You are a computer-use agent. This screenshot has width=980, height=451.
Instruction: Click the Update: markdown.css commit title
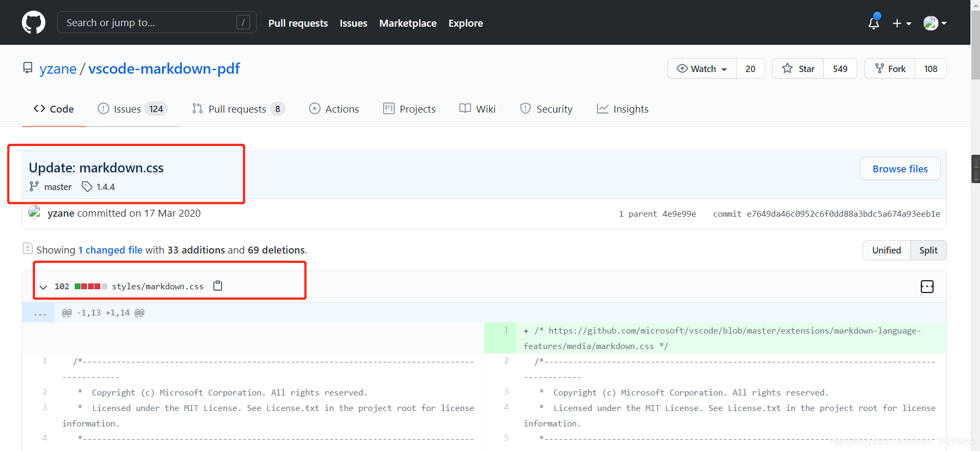click(x=96, y=168)
